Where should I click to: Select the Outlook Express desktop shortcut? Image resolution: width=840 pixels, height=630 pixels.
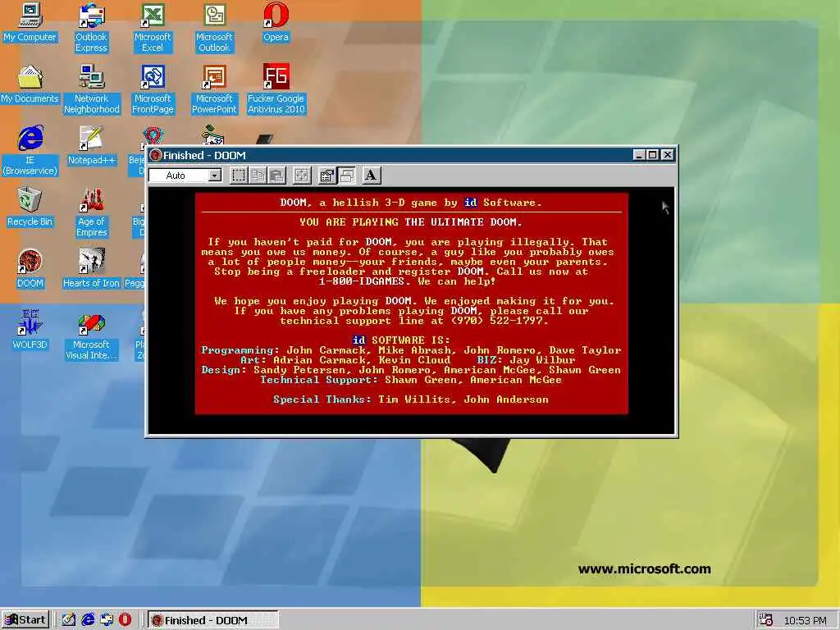point(91,28)
